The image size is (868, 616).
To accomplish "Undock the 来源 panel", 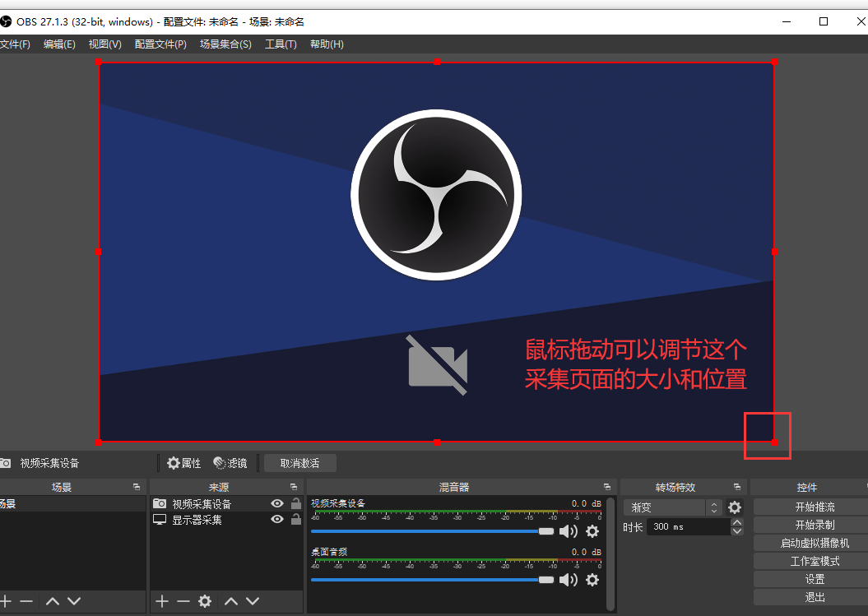I will (294, 487).
